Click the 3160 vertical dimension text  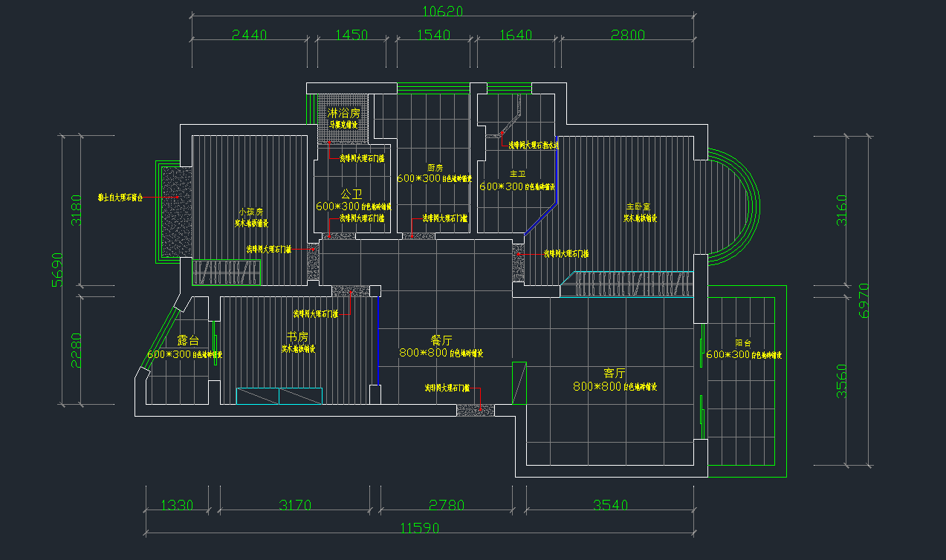click(x=841, y=210)
